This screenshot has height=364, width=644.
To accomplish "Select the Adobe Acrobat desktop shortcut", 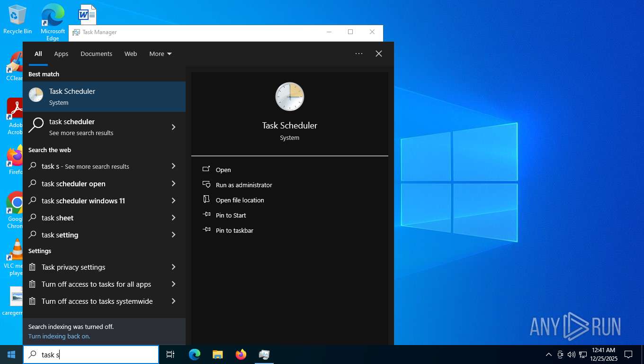I will (15, 116).
